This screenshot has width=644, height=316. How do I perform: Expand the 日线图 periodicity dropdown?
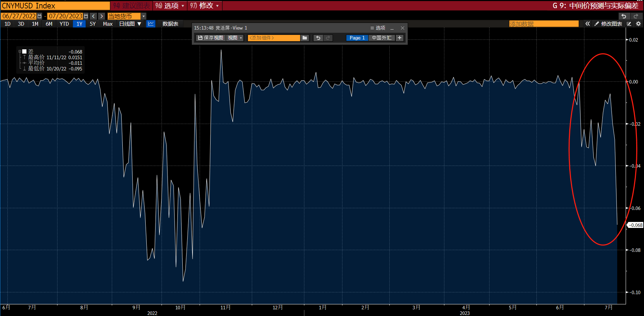click(130, 24)
